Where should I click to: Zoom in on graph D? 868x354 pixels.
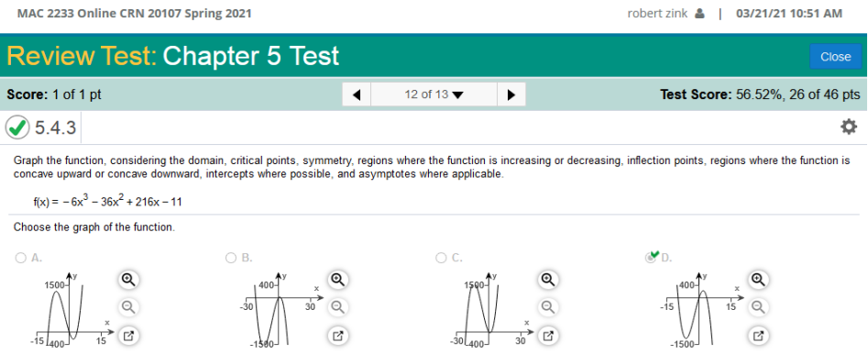(x=758, y=280)
